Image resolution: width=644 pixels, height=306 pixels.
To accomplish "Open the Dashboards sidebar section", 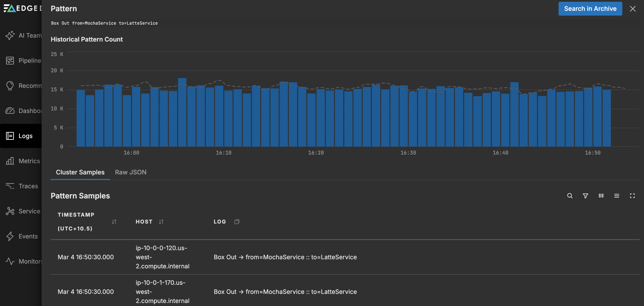I will tap(25, 111).
